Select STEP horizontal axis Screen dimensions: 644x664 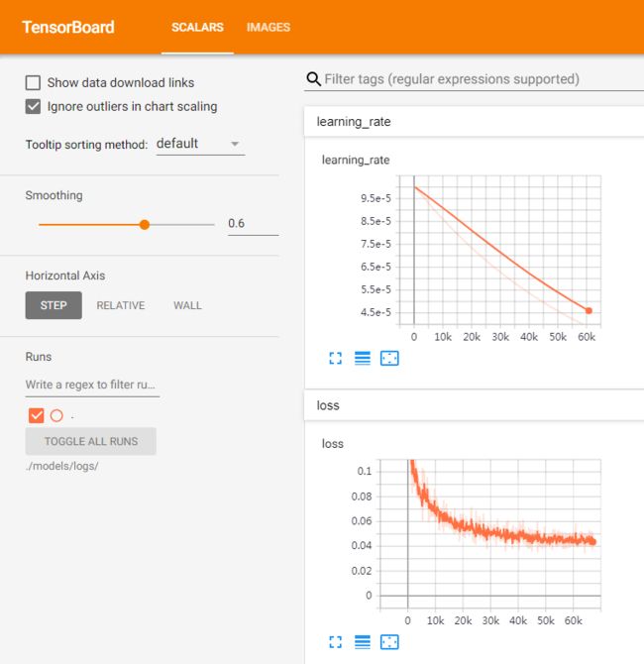[x=54, y=305]
